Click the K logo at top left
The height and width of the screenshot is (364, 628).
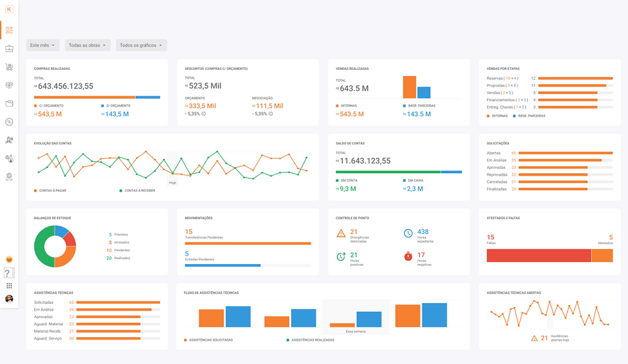click(x=9, y=9)
